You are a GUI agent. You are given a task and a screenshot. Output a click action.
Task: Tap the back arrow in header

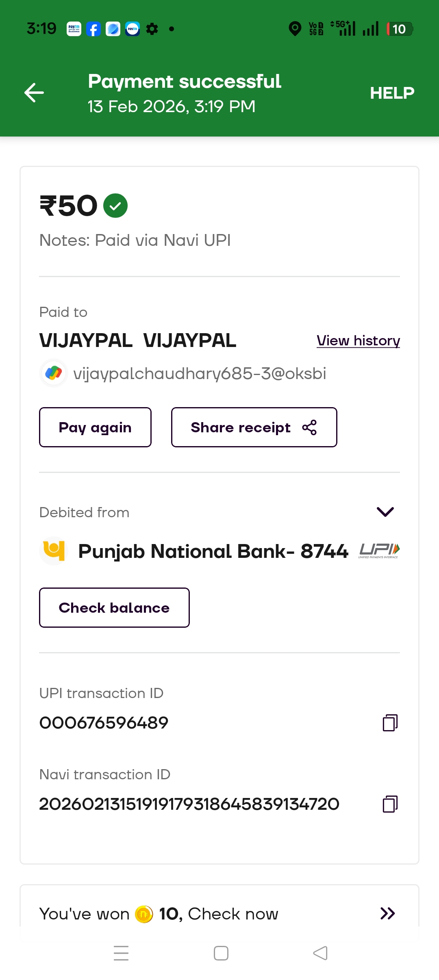click(x=34, y=93)
